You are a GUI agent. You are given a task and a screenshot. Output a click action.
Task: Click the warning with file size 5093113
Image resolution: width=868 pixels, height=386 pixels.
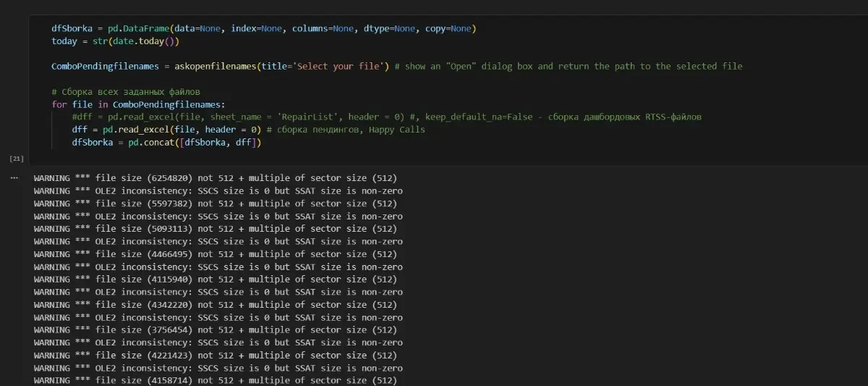click(x=215, y=229)
